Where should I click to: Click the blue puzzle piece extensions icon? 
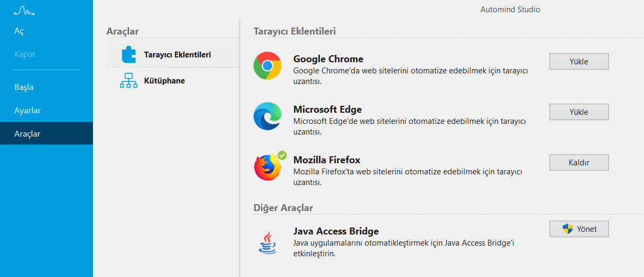[x=129, y=55]
